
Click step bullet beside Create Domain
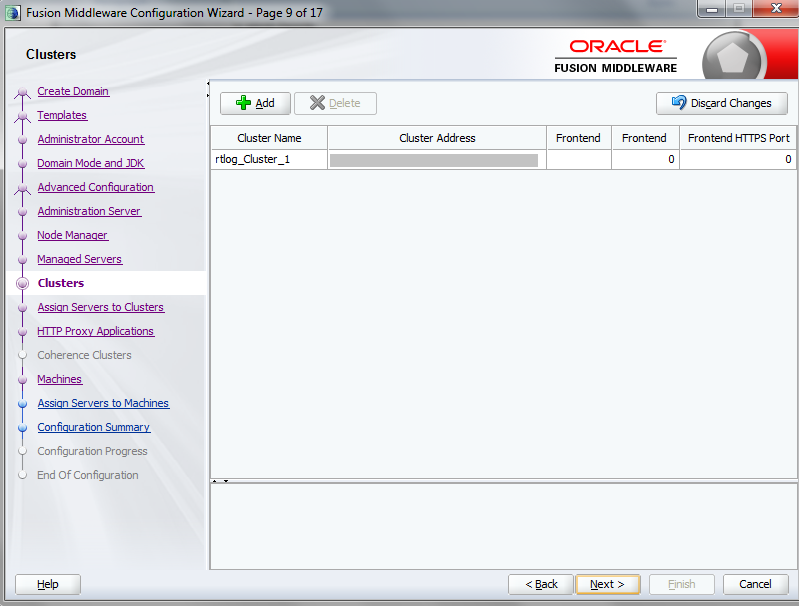pyautogui.click(x=22, y=92)
